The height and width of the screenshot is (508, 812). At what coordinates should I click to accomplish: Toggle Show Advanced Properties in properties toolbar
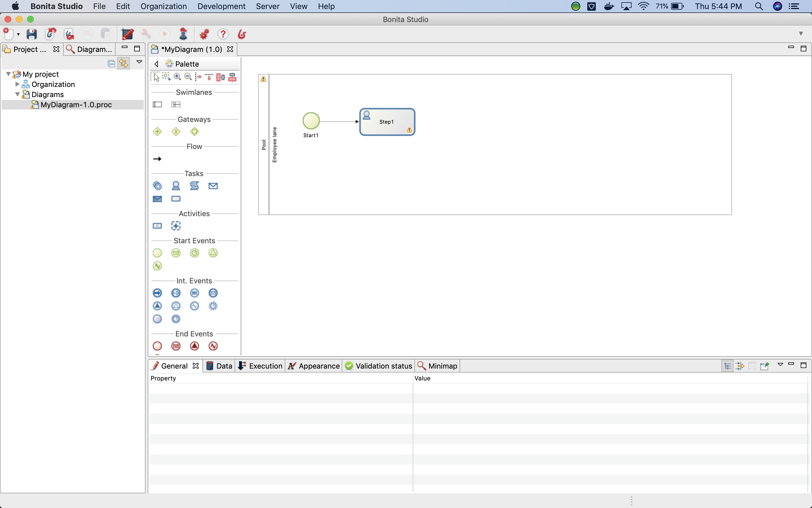pos(740,366)
